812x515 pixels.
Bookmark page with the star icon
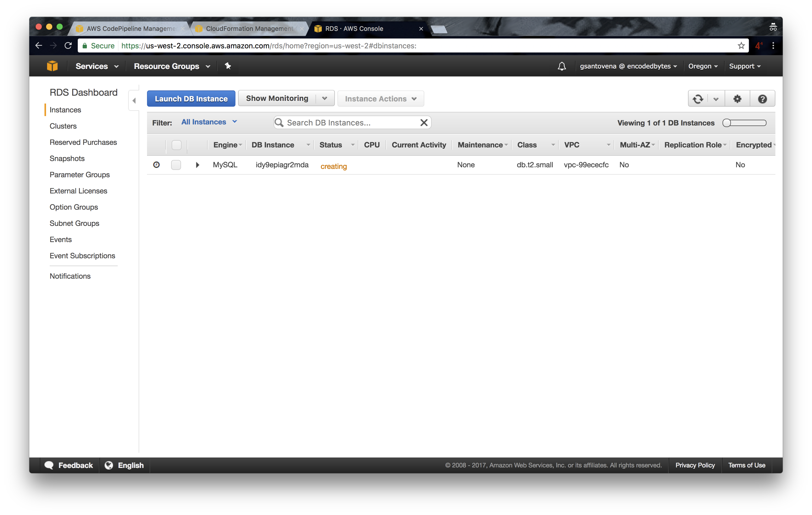tap(741, 45)
